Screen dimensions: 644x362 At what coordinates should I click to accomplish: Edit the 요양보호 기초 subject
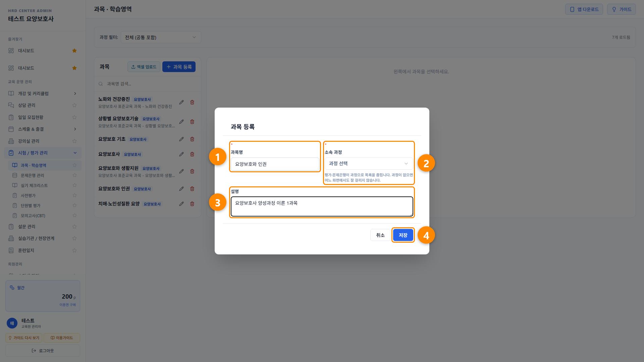point(181,139)
